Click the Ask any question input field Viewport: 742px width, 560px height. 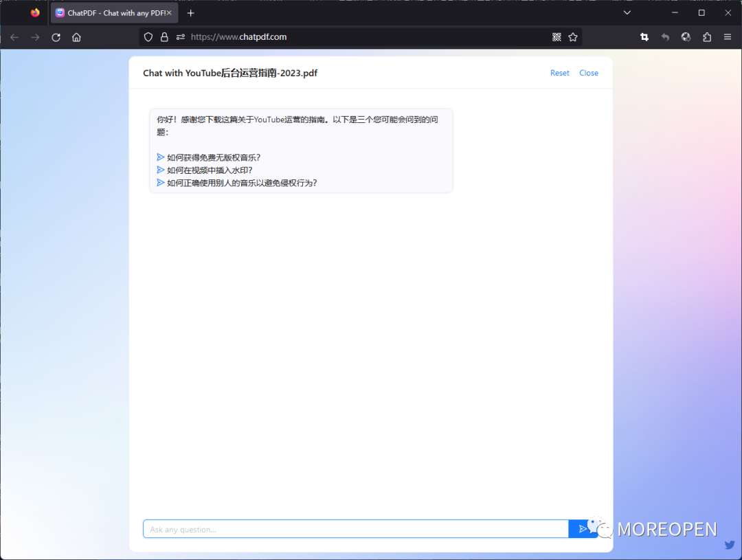[x=356, y=529]
